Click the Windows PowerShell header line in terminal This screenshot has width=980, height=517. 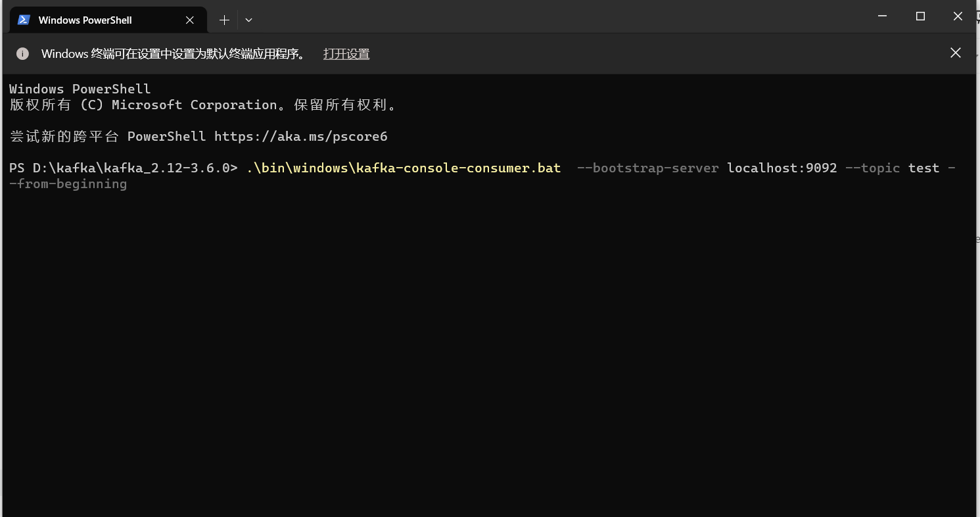[80, 89]
